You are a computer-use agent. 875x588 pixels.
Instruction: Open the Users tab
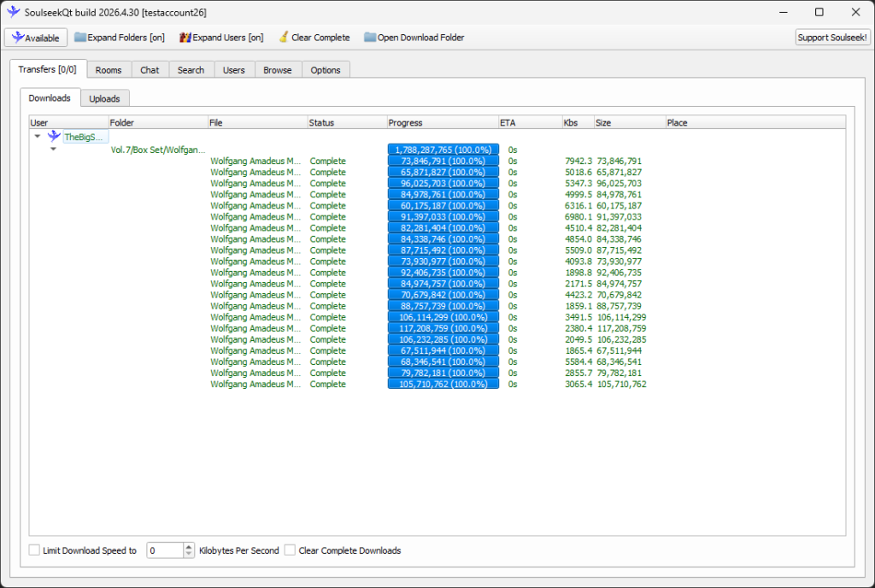point(234,70)
